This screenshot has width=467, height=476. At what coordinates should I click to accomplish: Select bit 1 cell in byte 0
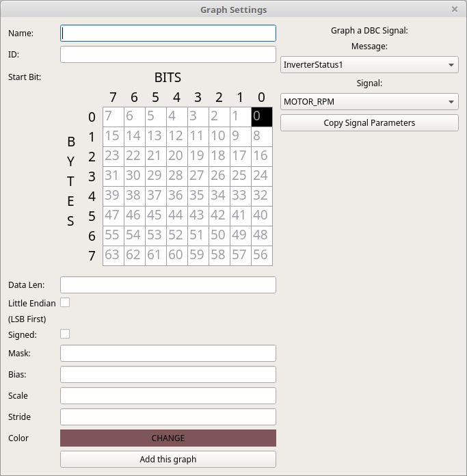coord(241,117)
